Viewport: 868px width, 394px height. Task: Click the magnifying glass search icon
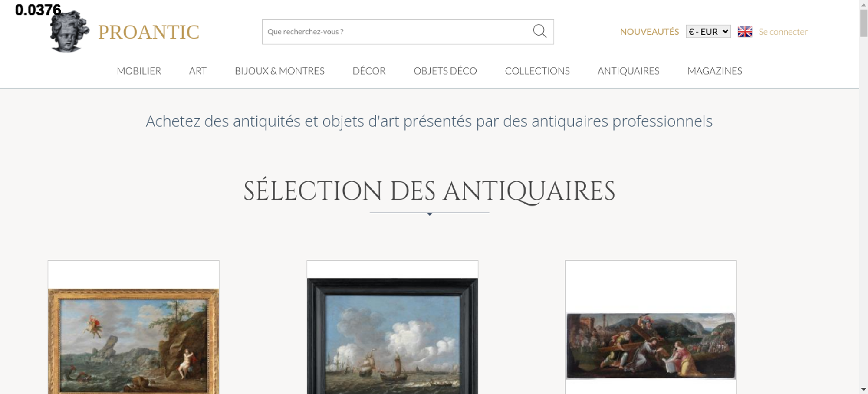539,31
